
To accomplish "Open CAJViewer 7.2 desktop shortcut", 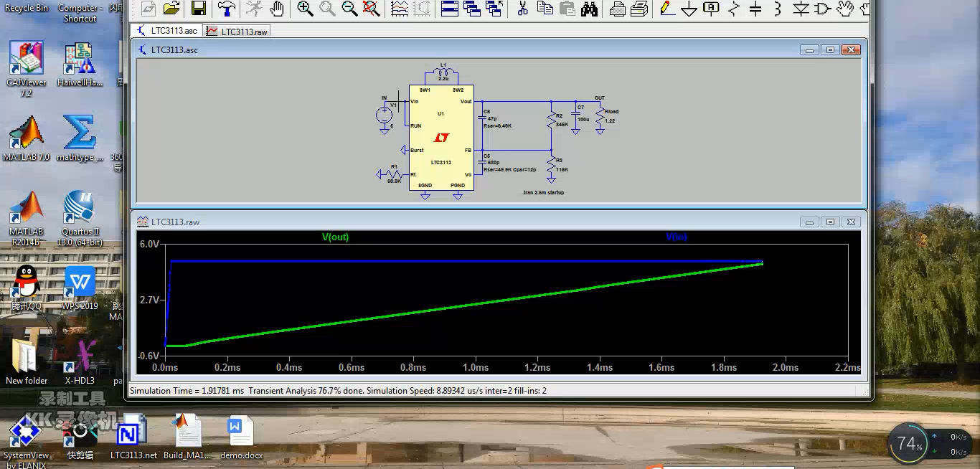I will (x=27, y=69).
